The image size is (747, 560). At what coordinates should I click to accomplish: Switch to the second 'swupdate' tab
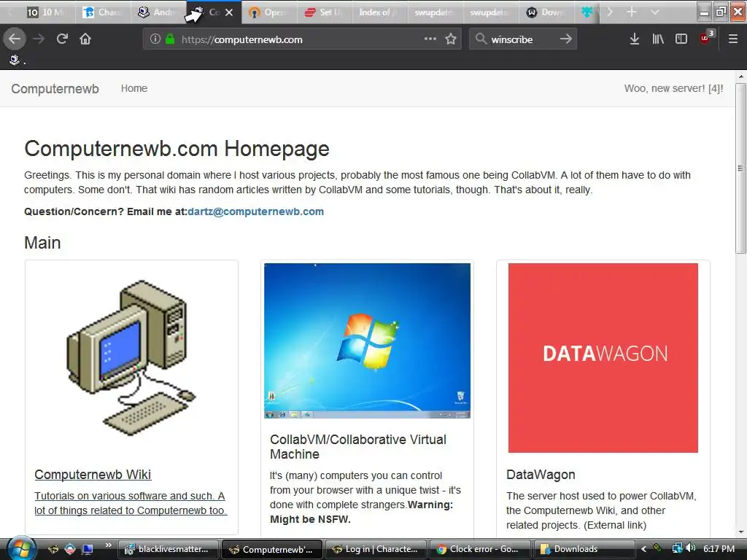point(490,12)
